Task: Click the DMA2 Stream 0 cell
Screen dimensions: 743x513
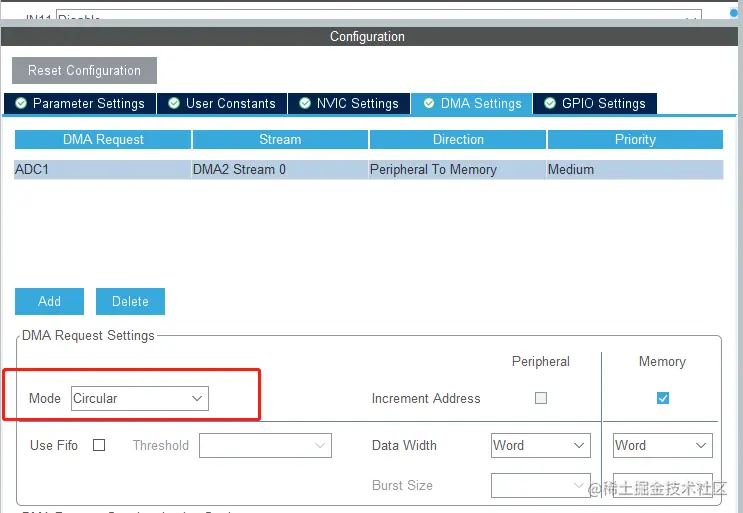Action: 280,170
